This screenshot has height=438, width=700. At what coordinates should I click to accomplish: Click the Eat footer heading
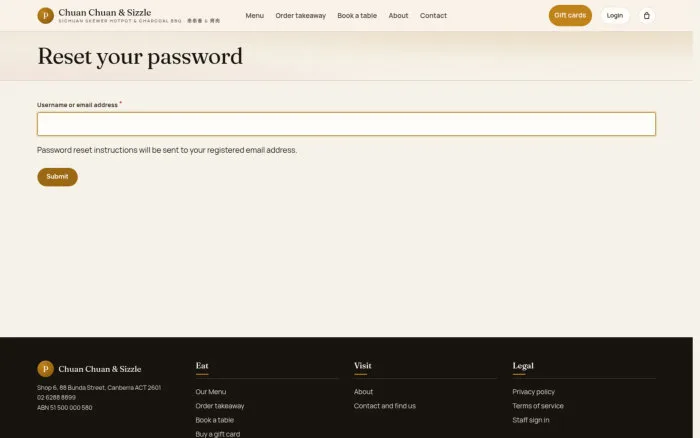(x=202, y=366)
